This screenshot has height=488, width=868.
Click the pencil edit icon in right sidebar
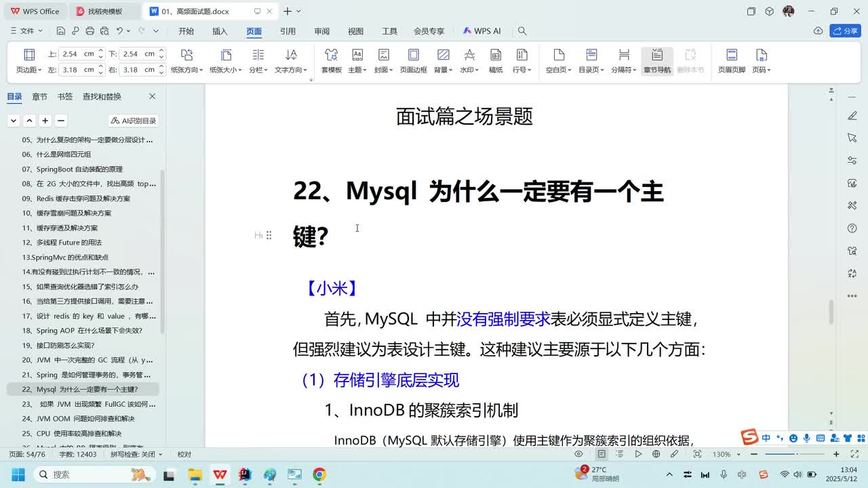[852, 116]
